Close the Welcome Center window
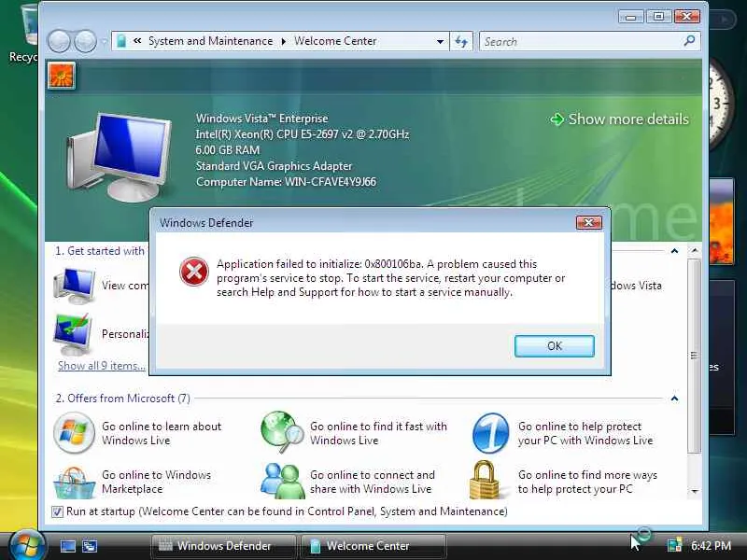The height and width of the screenshot is (560, 747). click(686, 17)
